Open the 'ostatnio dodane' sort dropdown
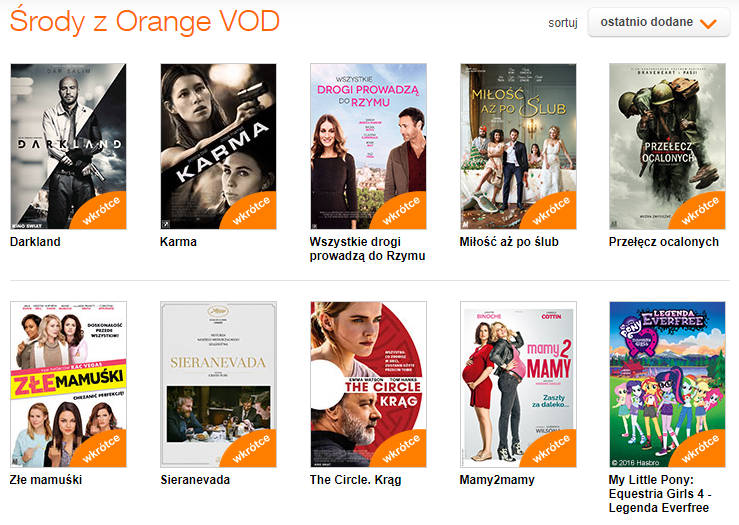The width and height of the screenshot is (739, 525). [x=658, y=22]
